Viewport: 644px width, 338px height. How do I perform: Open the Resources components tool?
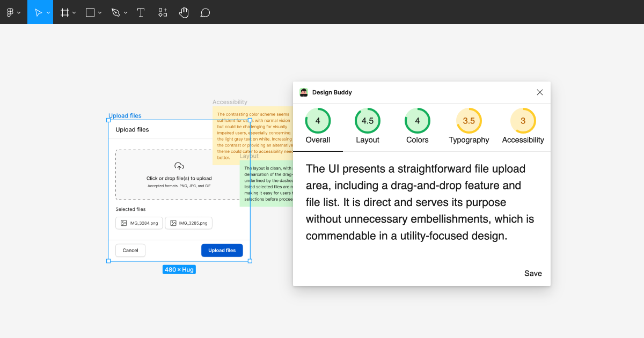163,12
